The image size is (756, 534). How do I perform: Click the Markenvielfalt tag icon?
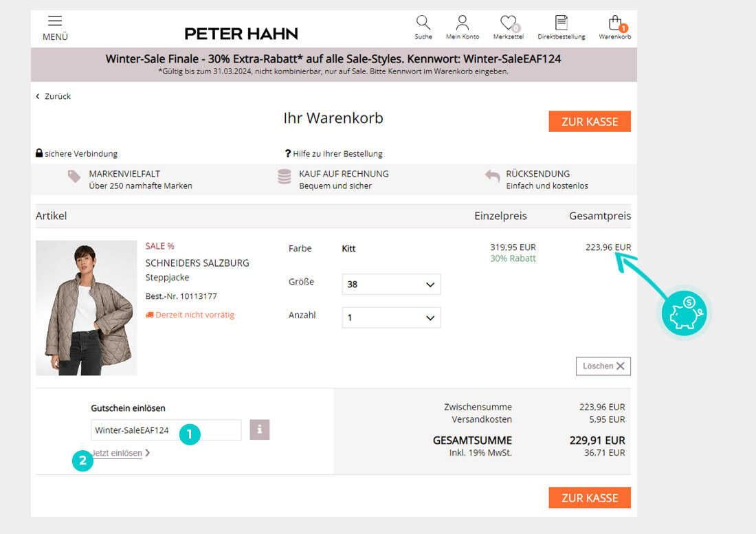(74, 177)
